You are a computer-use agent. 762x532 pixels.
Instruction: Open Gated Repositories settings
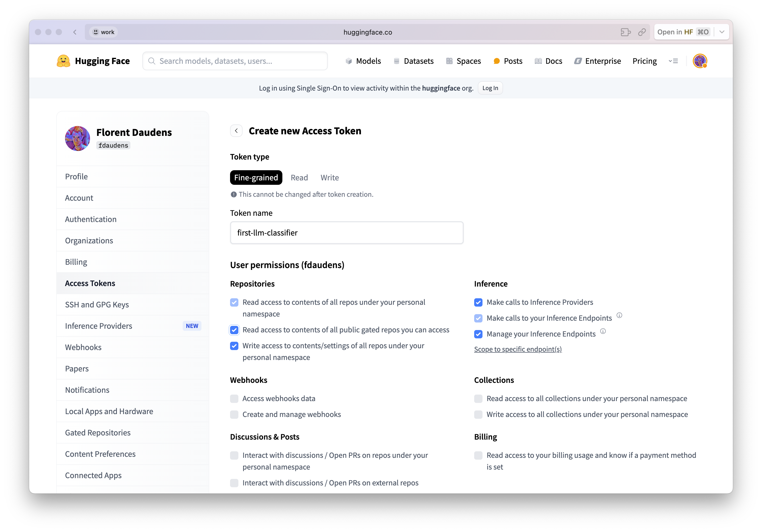(133, 433)
